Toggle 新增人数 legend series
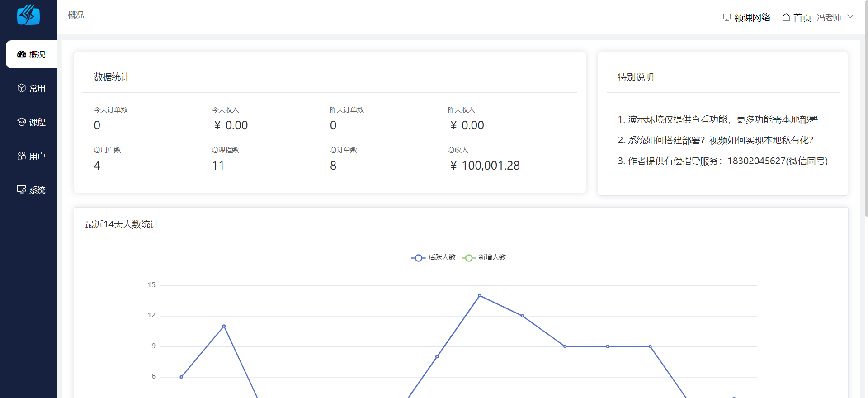 484,257
